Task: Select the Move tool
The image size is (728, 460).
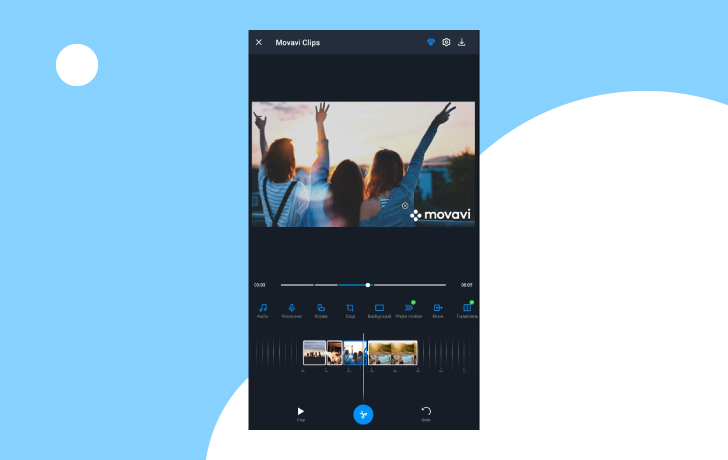Action: click(438, 311)
